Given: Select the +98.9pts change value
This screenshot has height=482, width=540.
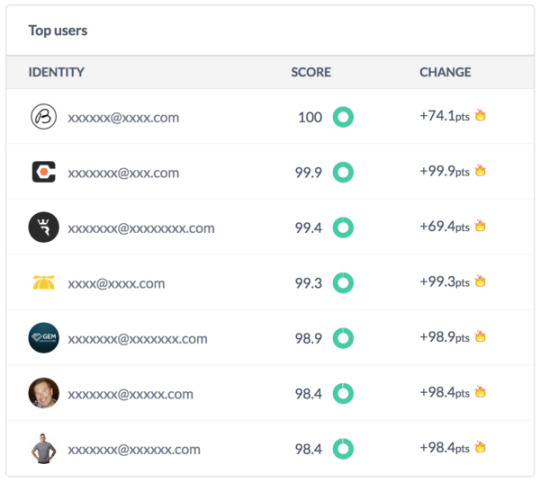Looking at the screenshot, I should 445,337.
